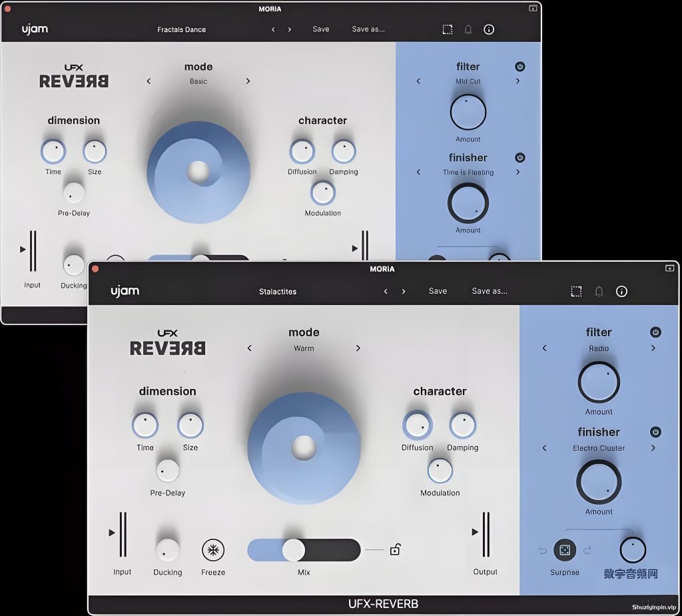Select next finisher after Electro Cluster
682x616 pixels.
point(653,448)
